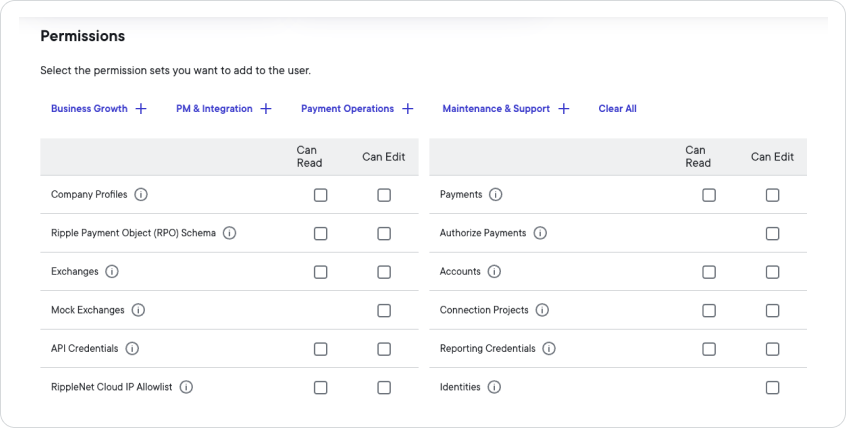Click info icon next to Company Profiles
The height and width of the screenshot is (428, 846).
[141, 195]
